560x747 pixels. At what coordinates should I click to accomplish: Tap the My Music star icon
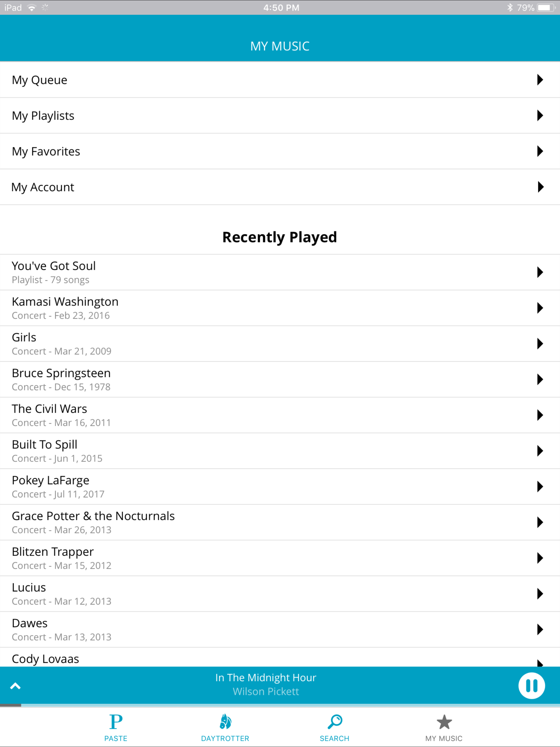coord(444,722)
